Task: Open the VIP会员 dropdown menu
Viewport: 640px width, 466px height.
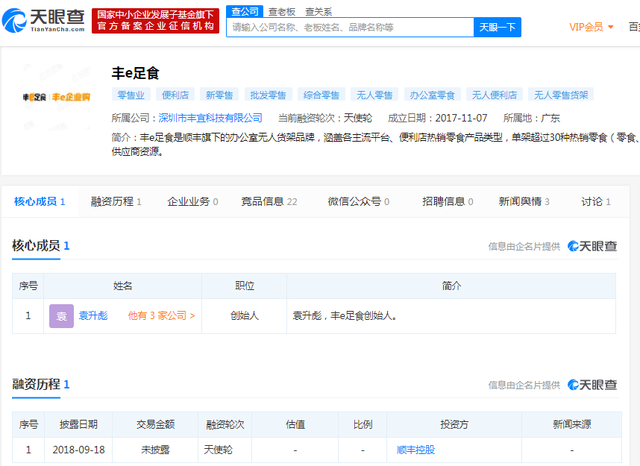Action: (591, 27)
